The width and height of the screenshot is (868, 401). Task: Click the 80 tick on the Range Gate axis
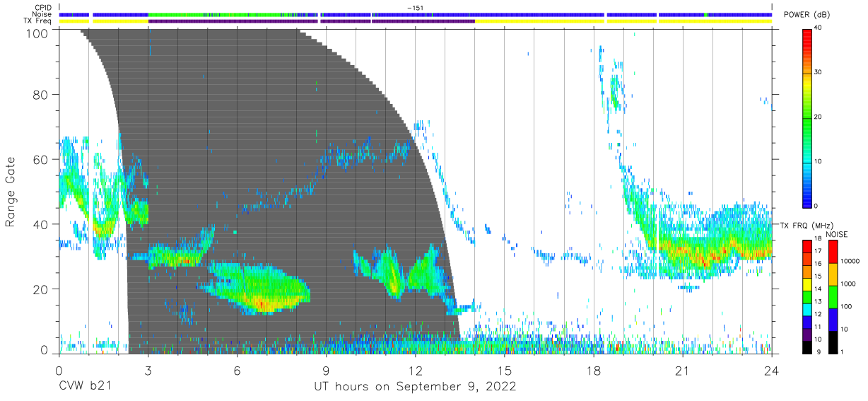[x=41, y=94]
